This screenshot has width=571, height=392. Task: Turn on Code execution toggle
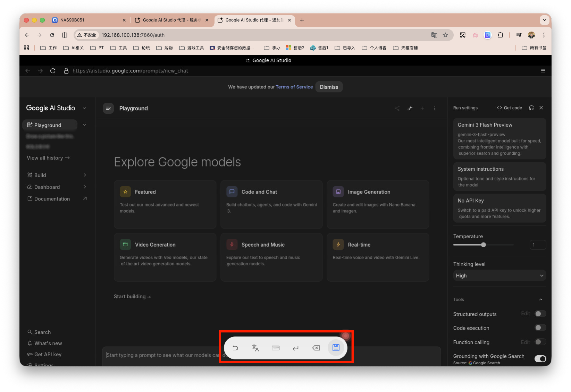click(540, 328)
